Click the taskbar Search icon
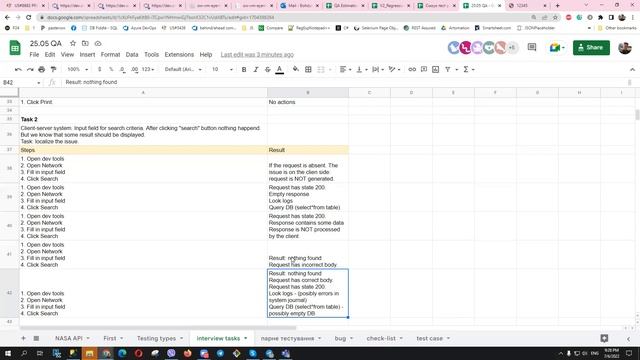The height and width of the screenshot is (360, 640). [24, 353]
